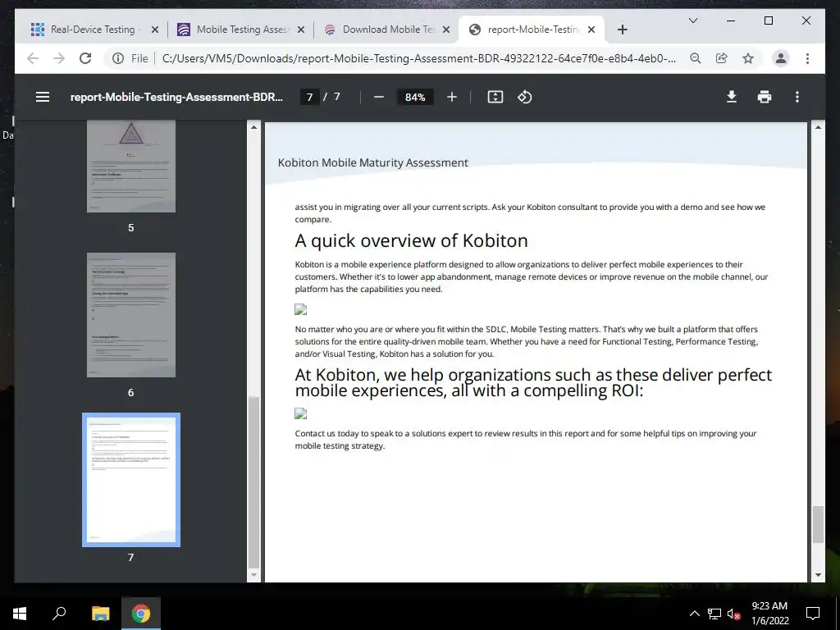This screenshot has height=630, width=840.
Task: Click thumbnail panel scroll up arrow
Action: pos(254,127)
